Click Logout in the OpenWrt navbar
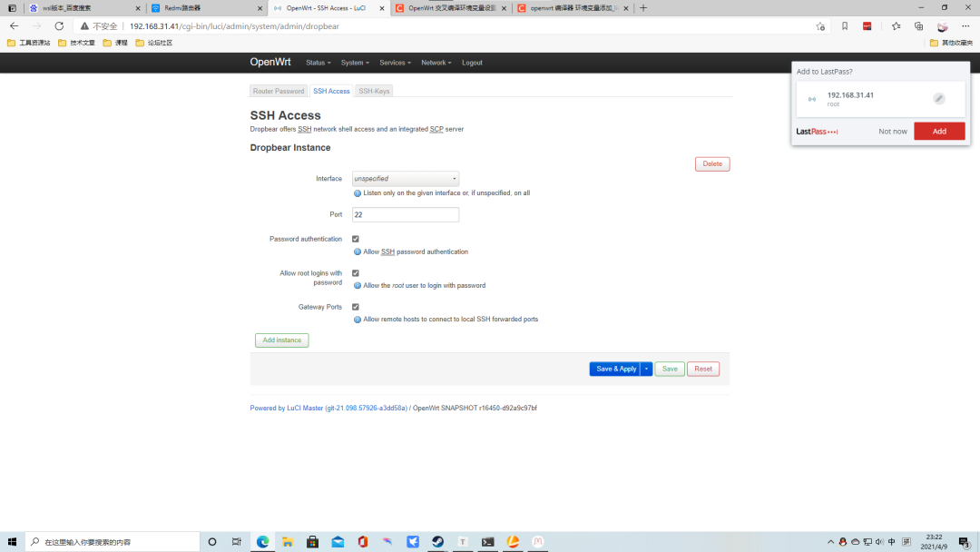This screenshot has width=980, height=552. 472,63
